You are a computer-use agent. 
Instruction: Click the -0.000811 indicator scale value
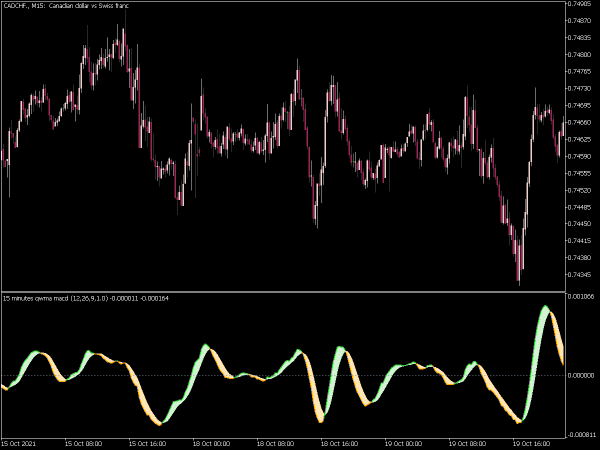(x=582, y=435)
